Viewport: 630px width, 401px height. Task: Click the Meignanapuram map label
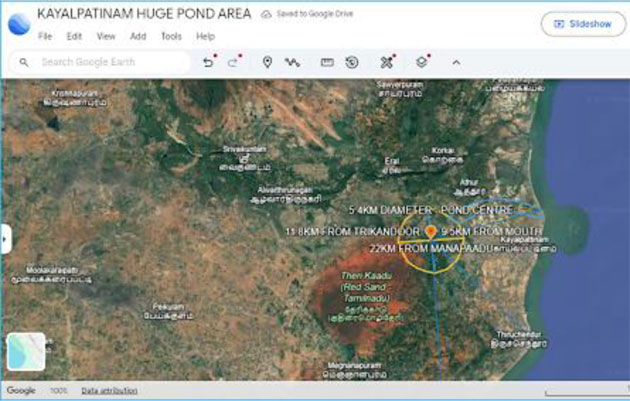click(x=354, y=370)
